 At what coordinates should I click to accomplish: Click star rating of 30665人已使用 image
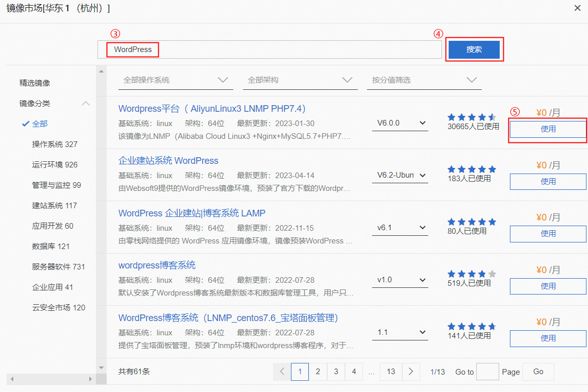point(472,117)
